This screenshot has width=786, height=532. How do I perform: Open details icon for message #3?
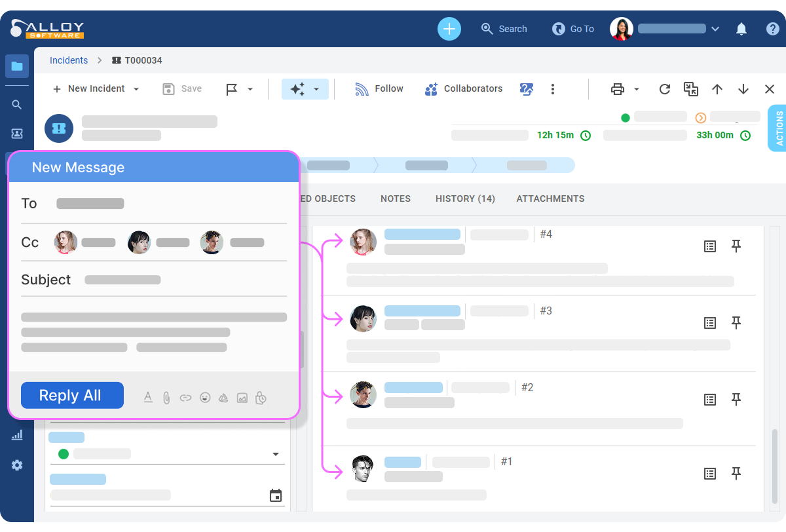pos(710,323)
